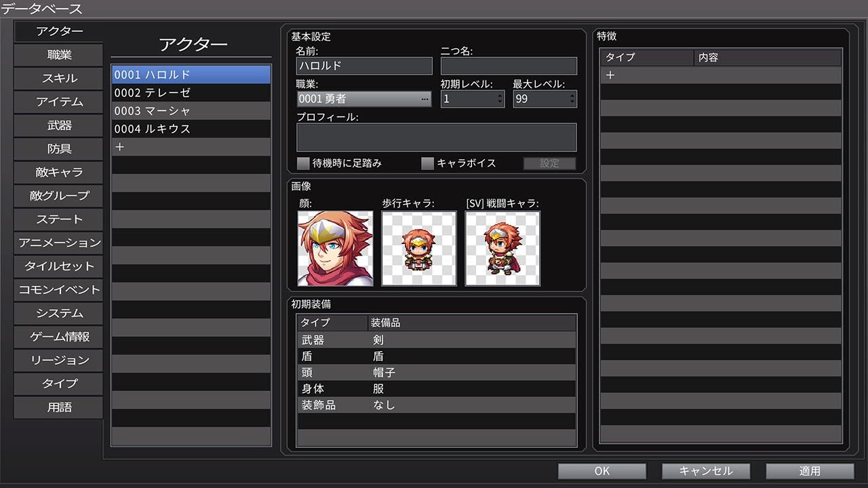
Task: Open the アニメーション tab
Action: click(60, 243)
